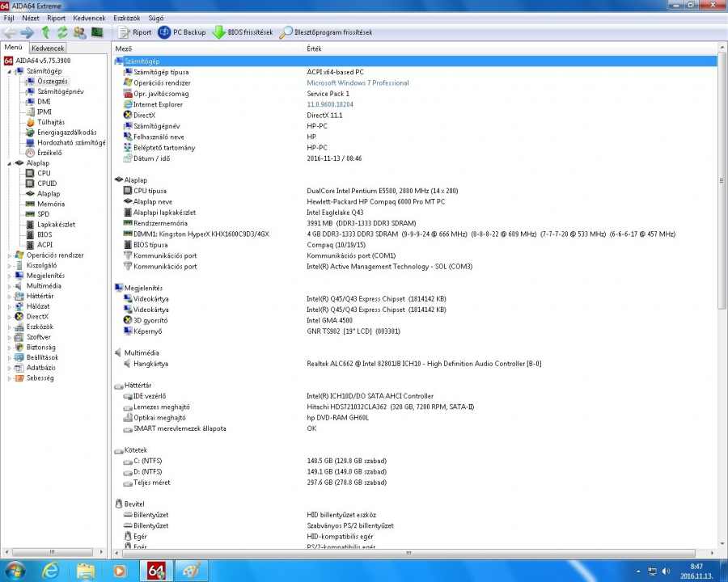728x582 pixels.
Task: Select Érzékelő tree item
Action: point(49,153)
